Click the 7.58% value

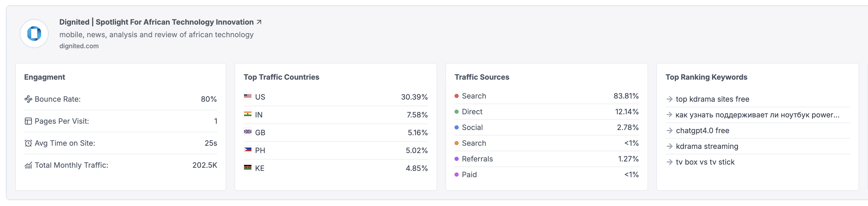pos(417,115)
